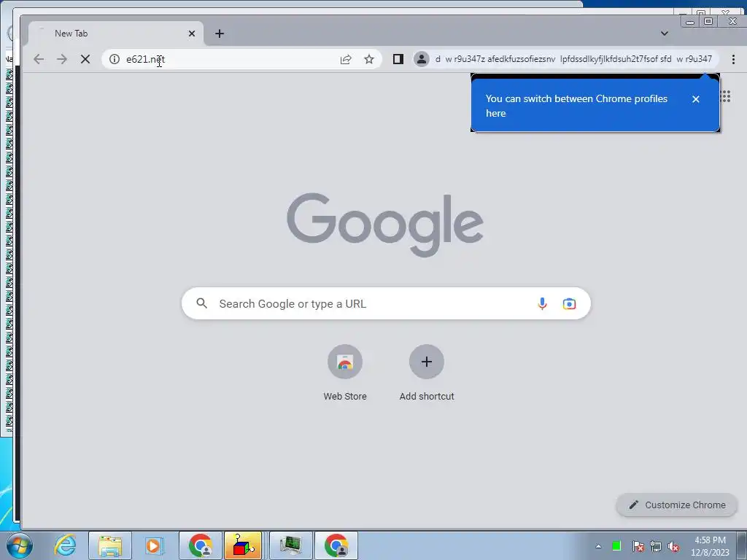Close the New Tab tab
The width and height of the screenshot is (747, 560).
tap(192, 34)
